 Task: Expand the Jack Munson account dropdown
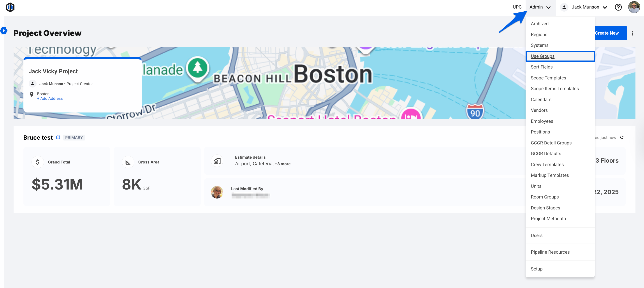[584, 7]
